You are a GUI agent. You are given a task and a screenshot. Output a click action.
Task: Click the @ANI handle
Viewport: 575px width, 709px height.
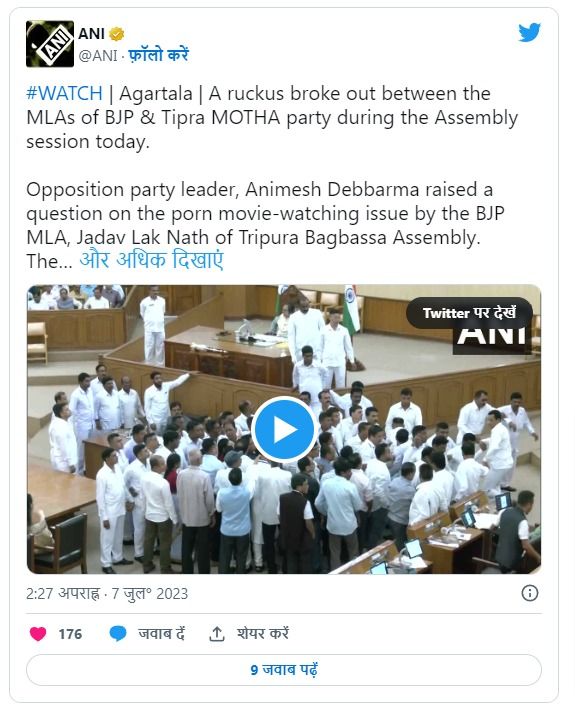[x=98, y=56]
